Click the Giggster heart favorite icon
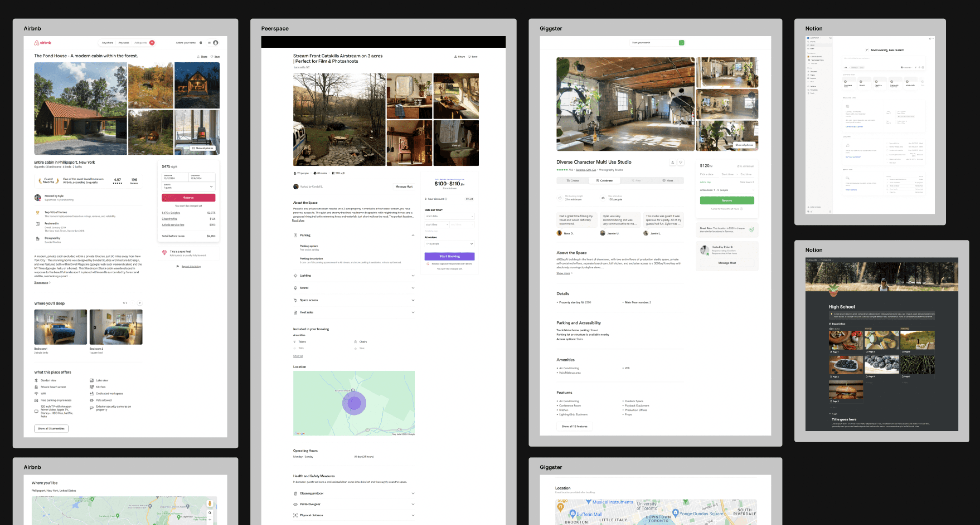Screen dimensions: 980x525 681,162
